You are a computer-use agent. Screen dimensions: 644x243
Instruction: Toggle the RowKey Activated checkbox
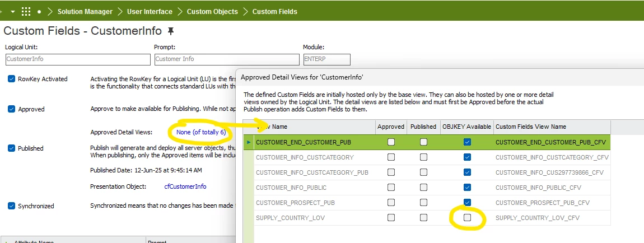(x=12, y=79)
